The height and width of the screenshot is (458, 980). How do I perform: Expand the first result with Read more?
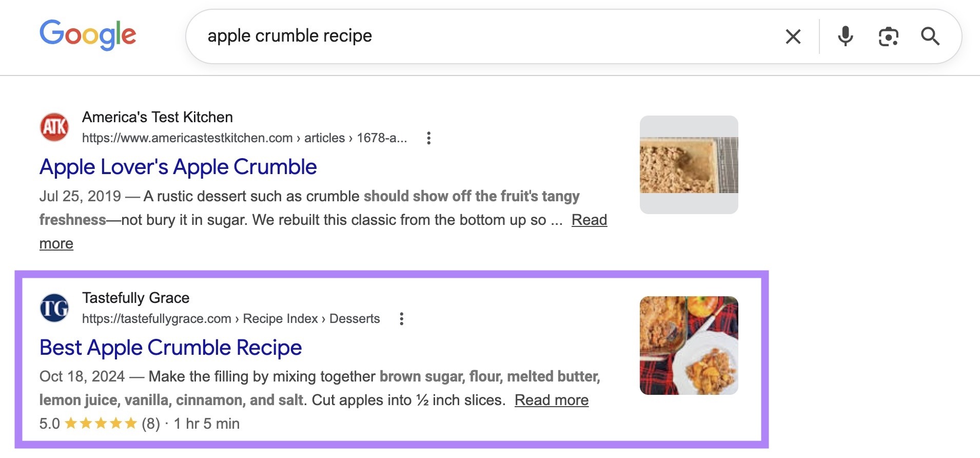point(589,220)
